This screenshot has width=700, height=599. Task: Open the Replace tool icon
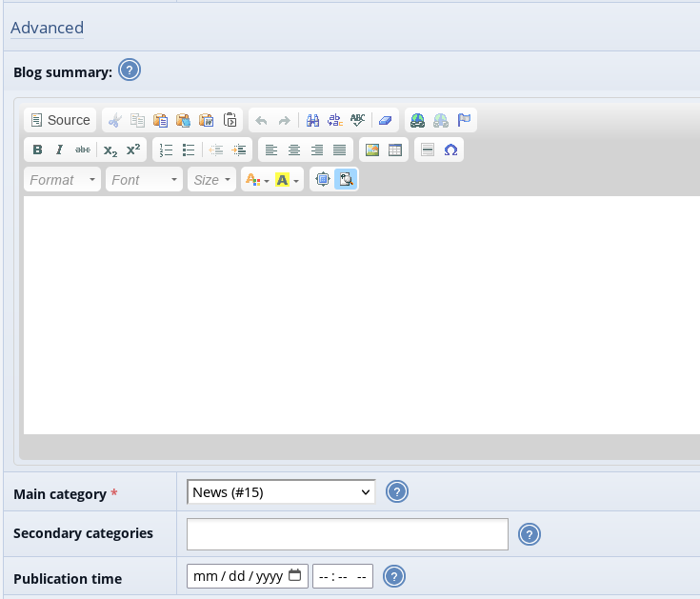click(x=335, y=120)
